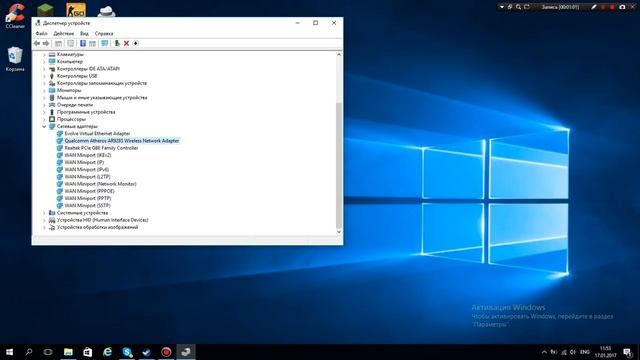Launch Internet Explorer from the taskbar
The height and width of the screenshot is (360, 640).
[107, 352]
